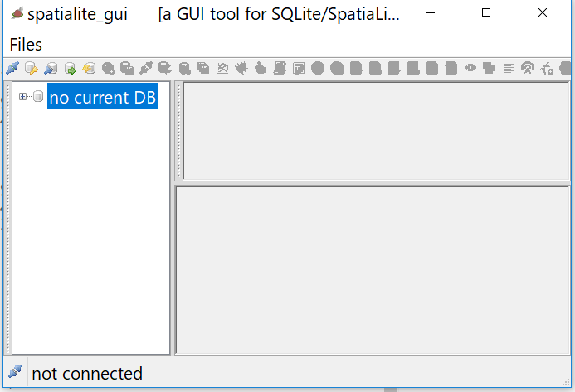Click the greyed-out chart graph toolbar icon
The width and height of the screenshot is (575, 392).
click(222, 68)
